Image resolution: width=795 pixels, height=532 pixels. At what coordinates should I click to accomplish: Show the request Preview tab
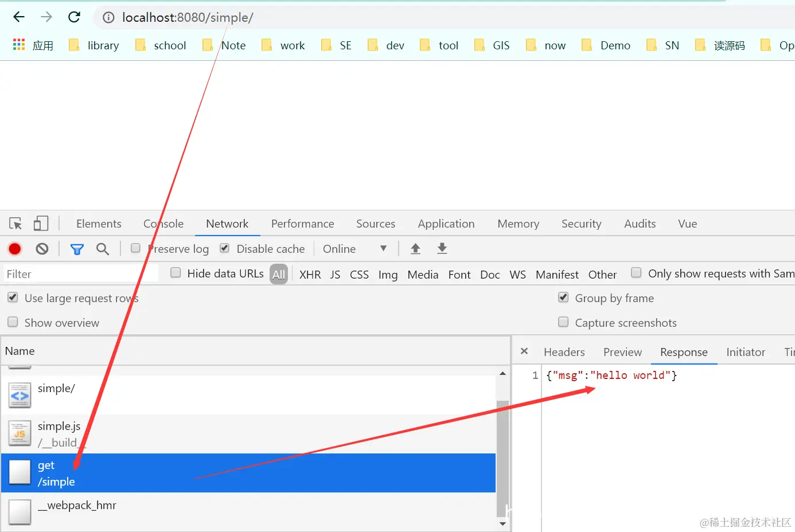click(x=623, y=352)
